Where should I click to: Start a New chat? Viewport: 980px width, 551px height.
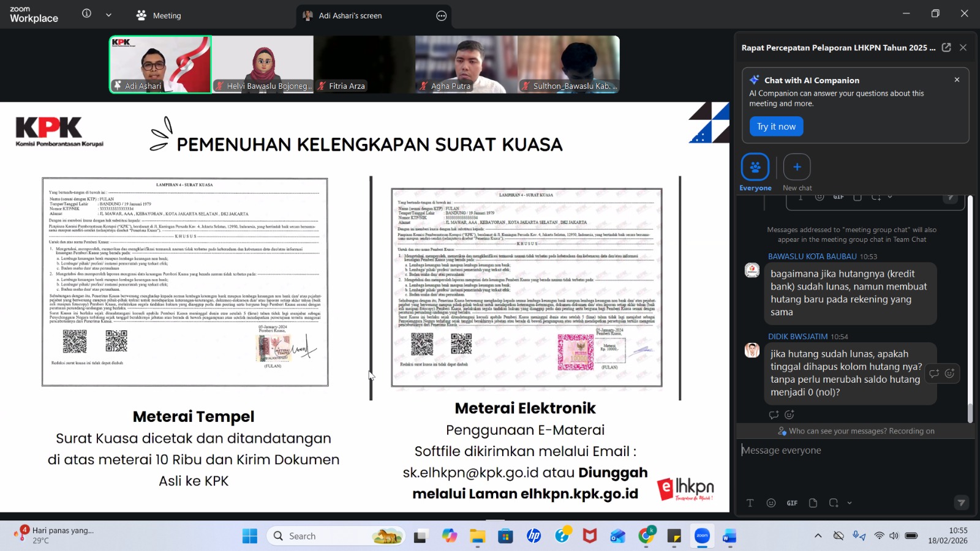[x=796, y=167]
